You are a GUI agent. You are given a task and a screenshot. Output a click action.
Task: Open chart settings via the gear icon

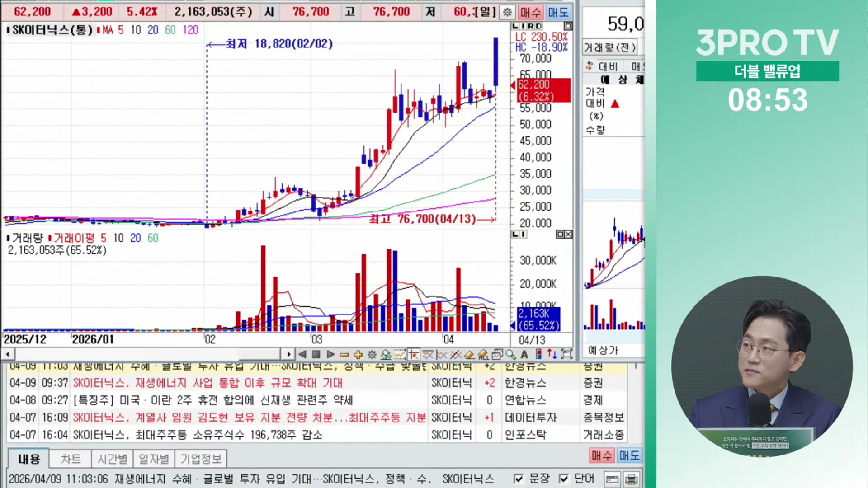point(372,355)
